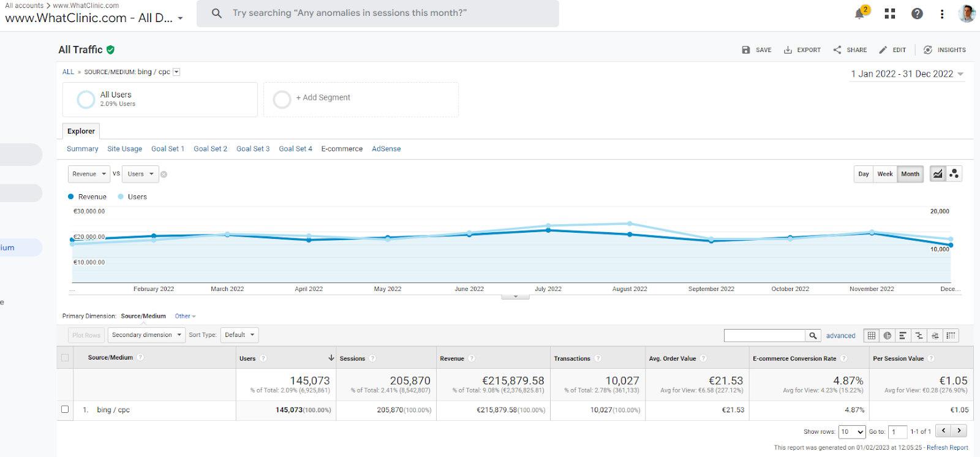The width and height of the screenshot is (980, 457).
Task: Click the Refresh Report link
Action: coord(948,448)
